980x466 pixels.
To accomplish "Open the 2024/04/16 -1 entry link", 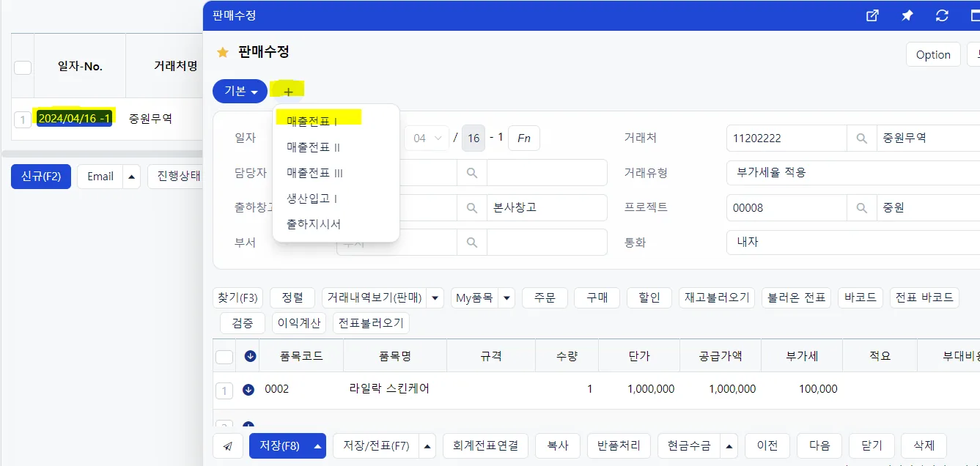I will pos(74,118).
